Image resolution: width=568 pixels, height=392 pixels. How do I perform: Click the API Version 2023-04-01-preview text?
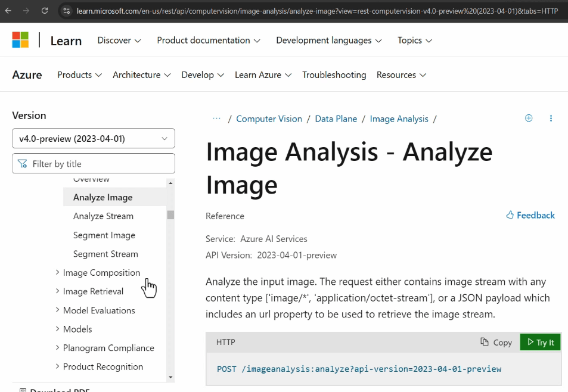[x=271, y=255]
